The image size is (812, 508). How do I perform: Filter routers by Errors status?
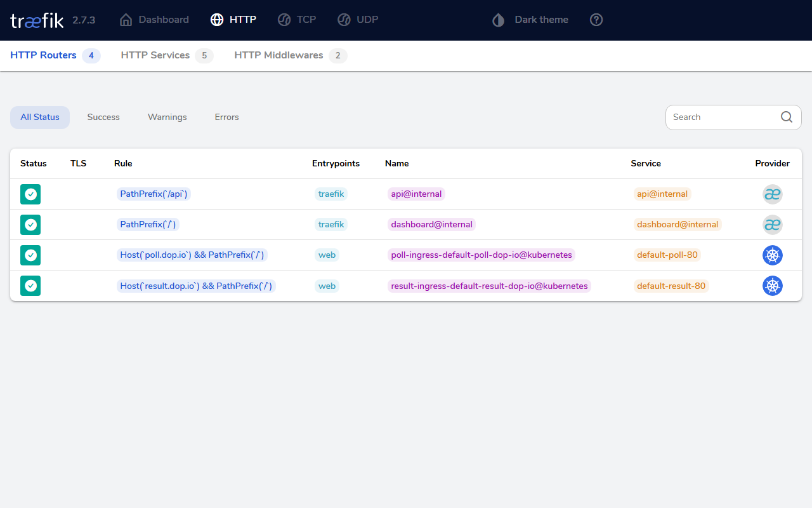(x=226, y=117)
